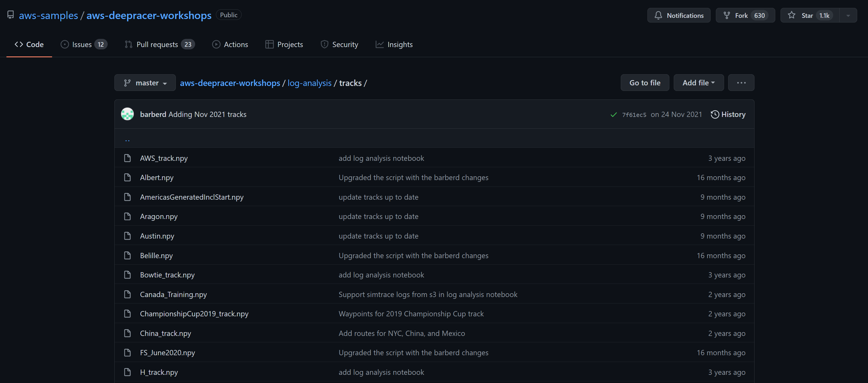Switch to the Code tab
This screenshot has width=868, height=383.
tap(29, 44)
